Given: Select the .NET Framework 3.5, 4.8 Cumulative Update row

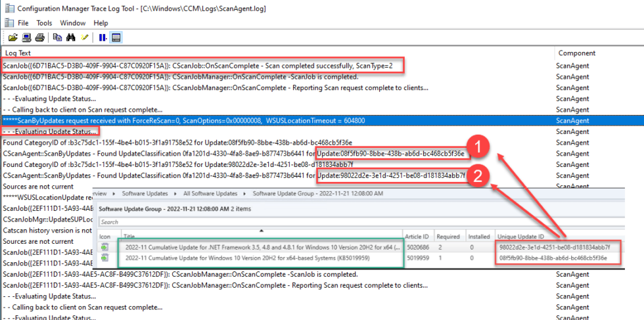Looking at the screenshot, I should (x=262, y=247).
